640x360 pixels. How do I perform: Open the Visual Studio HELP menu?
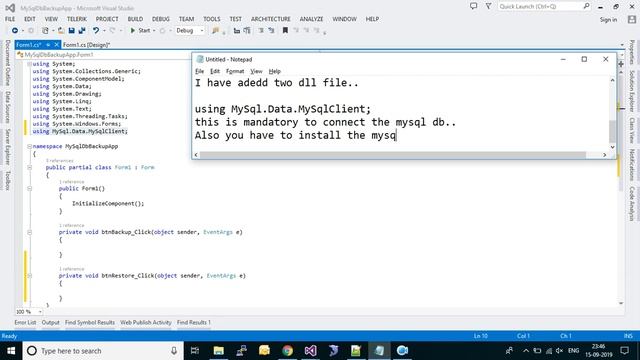pos(372,19)
